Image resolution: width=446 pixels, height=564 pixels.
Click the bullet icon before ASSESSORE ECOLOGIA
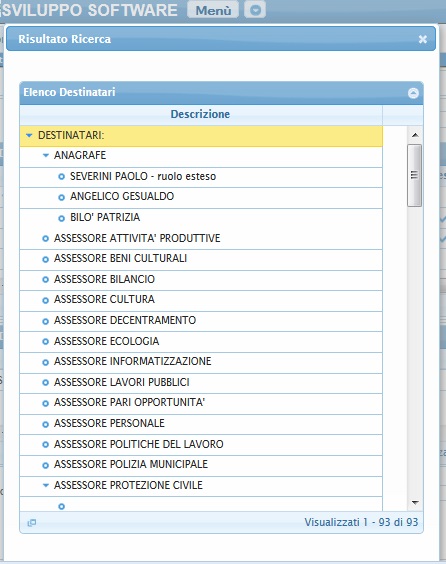[45, 341]
